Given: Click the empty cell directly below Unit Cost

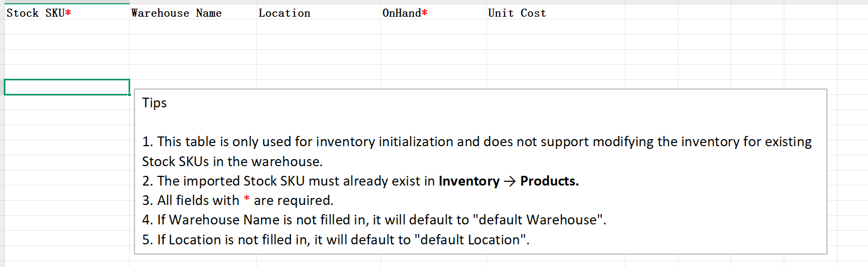Looking at the screenshot, I should (x=555, y=27).
